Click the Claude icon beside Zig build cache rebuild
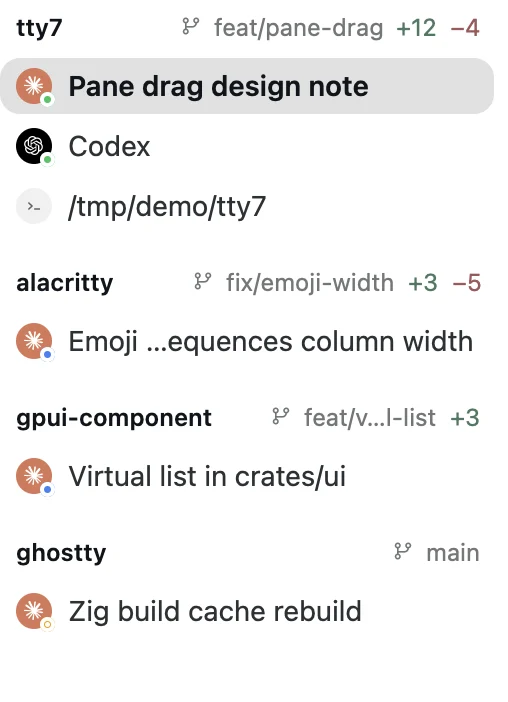 34,611
